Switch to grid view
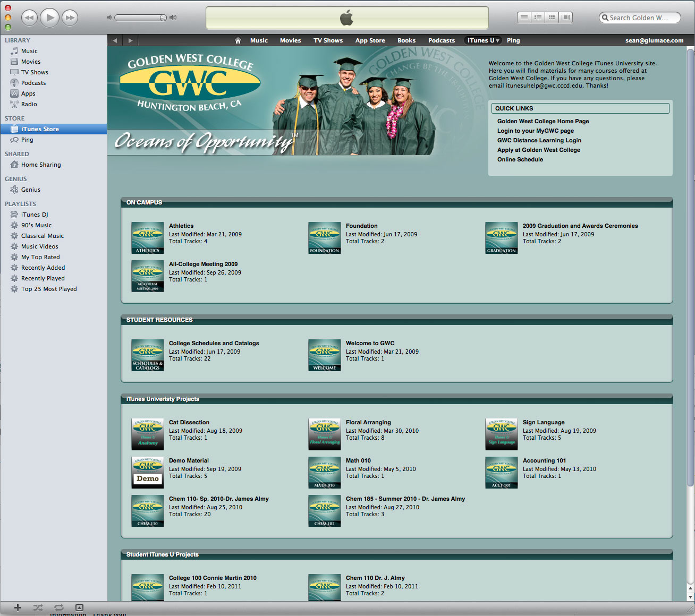The height and width of the screenshot is (616, 695). 552,18
